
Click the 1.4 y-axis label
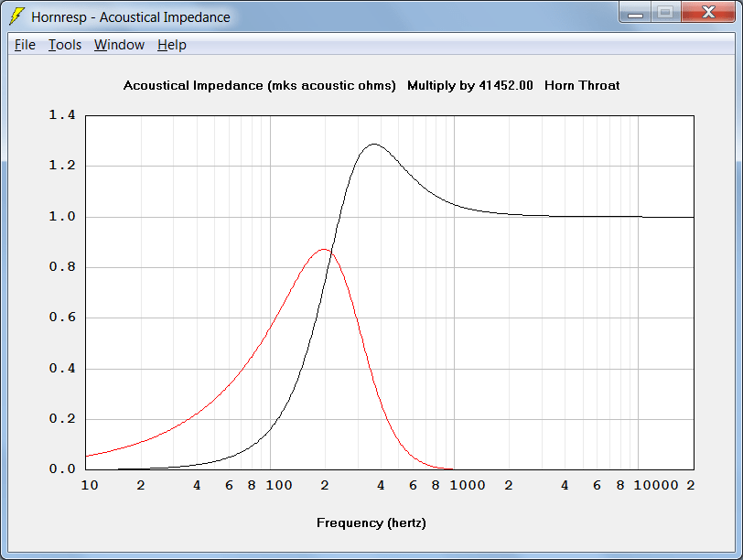pyautogui.click(x=62, y=114)
